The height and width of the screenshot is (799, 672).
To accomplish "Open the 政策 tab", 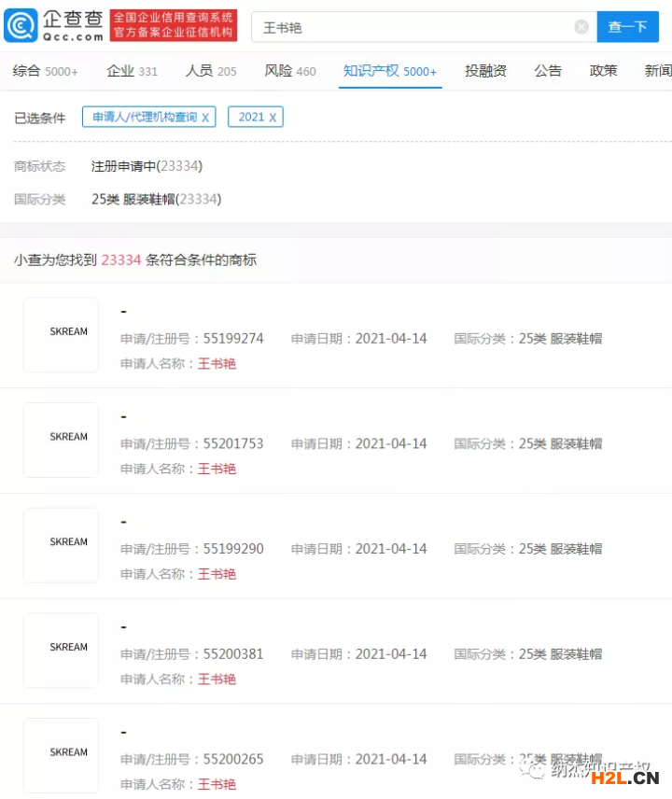I will coord(603,71).
